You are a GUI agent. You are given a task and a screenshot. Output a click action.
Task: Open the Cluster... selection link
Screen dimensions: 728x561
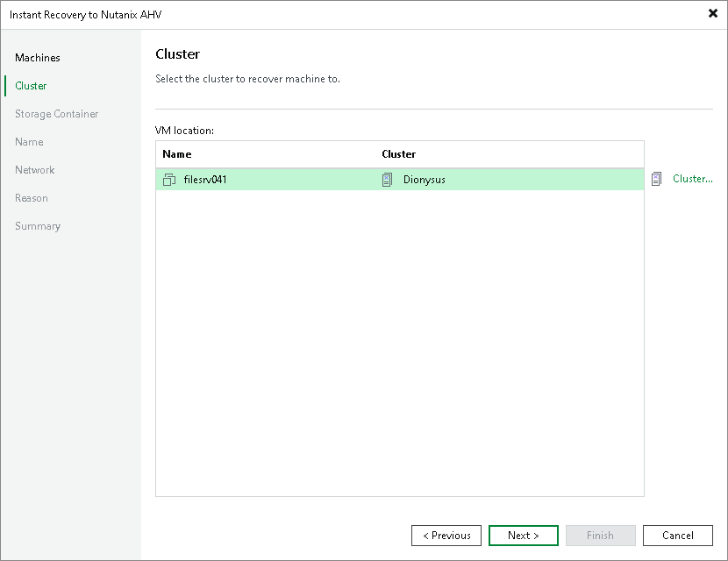(692, 179)
